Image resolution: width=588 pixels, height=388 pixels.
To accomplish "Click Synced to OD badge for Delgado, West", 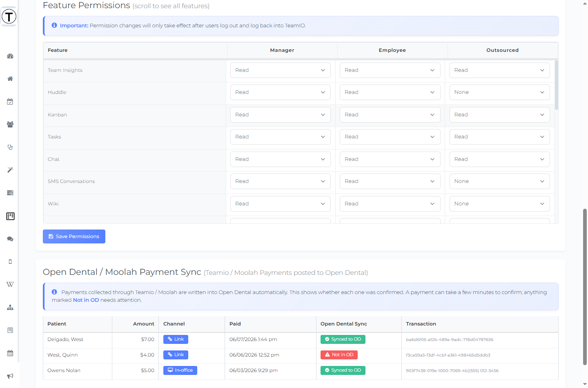I will (x=343, y=339).
